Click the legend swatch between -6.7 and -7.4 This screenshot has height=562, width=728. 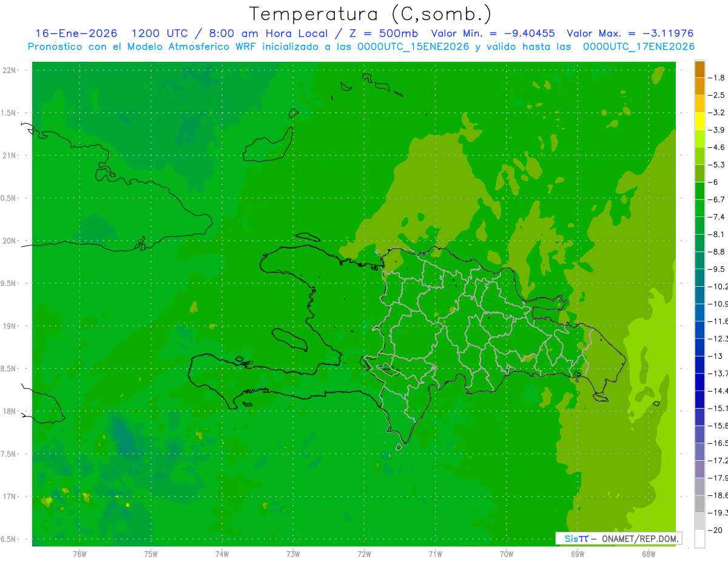699,208
